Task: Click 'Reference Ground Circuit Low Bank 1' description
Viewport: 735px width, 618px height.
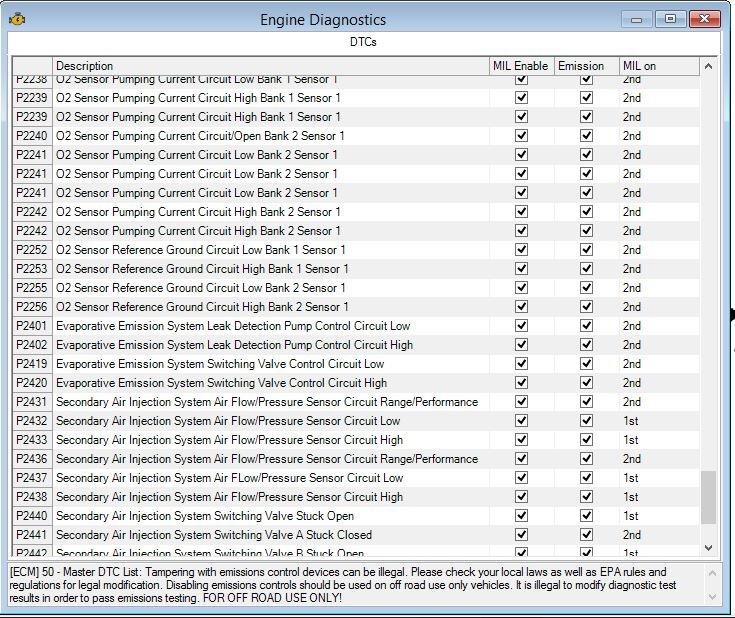Action: [201, 250]
